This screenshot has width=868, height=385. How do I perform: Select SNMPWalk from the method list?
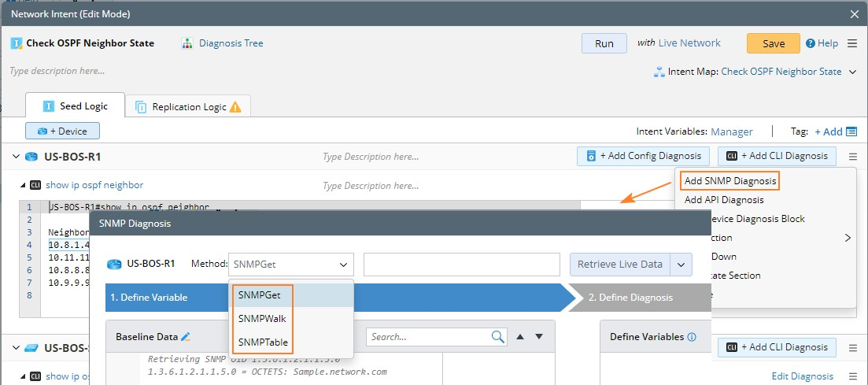point(262,319)
